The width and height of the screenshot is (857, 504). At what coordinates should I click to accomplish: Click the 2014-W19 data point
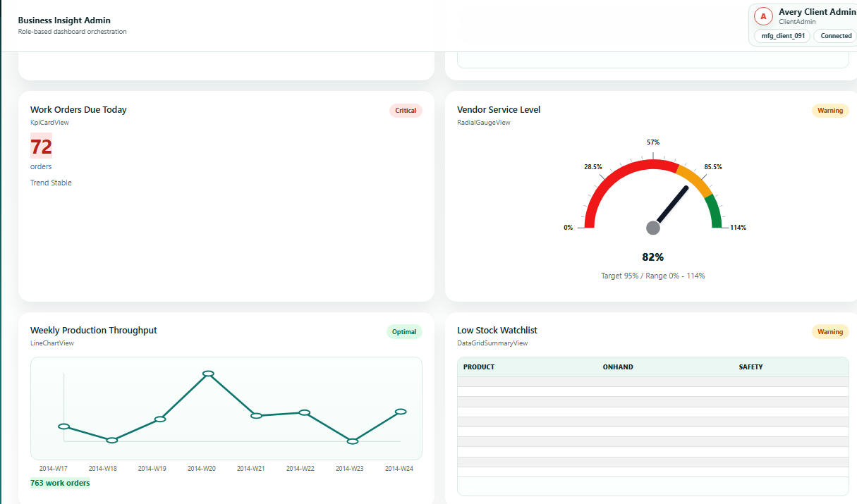[160, 419]
